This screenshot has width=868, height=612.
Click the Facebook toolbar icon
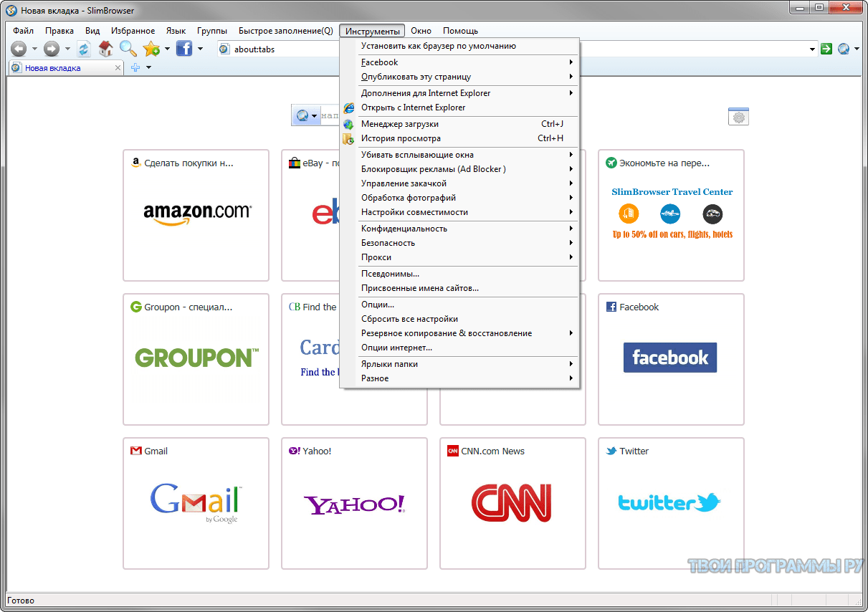(184, 49)
